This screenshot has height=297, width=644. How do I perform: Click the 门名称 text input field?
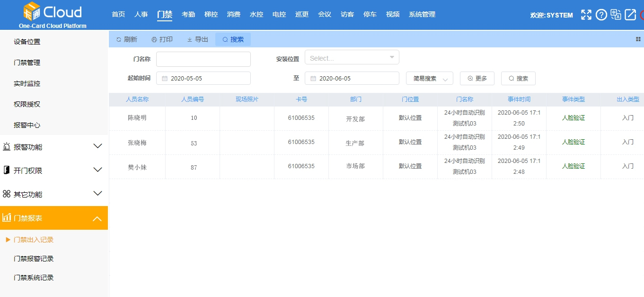coord(203,59)
